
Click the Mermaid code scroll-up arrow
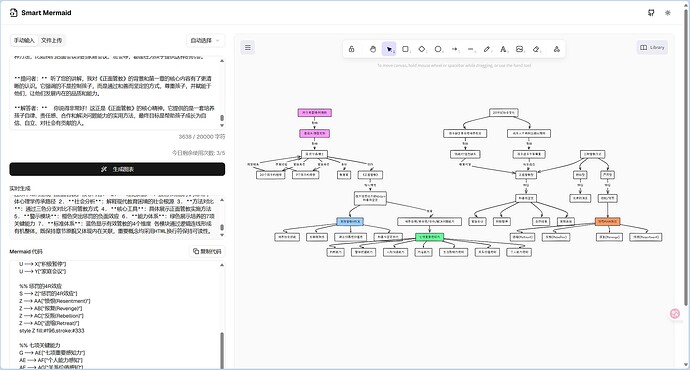(x=222, y=265)
